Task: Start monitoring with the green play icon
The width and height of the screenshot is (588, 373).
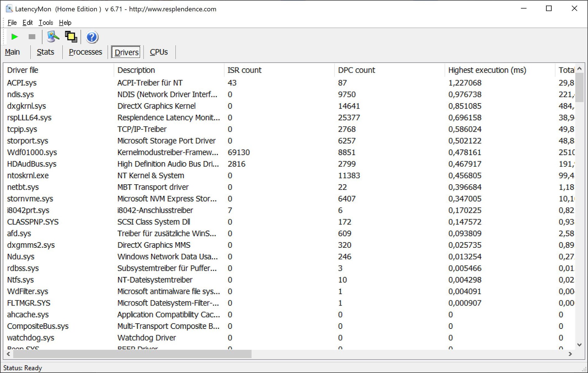Action: (x=14, y=37)
